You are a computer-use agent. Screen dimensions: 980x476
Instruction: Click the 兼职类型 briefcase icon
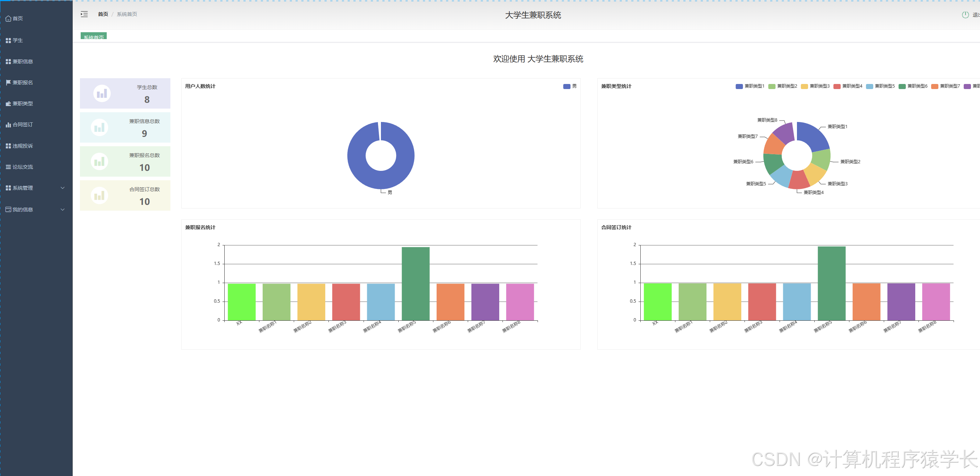(8, 104)
